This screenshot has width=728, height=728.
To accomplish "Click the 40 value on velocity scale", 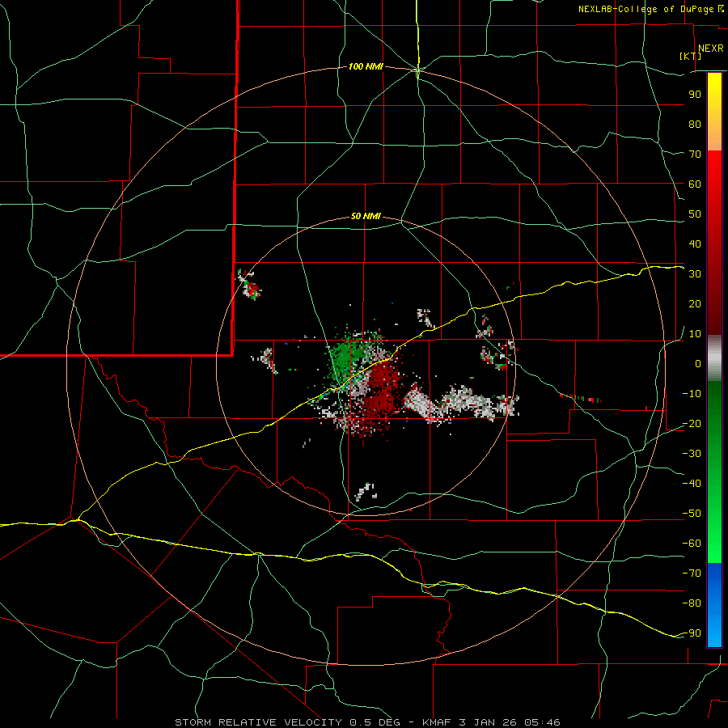I will point(695,243).
